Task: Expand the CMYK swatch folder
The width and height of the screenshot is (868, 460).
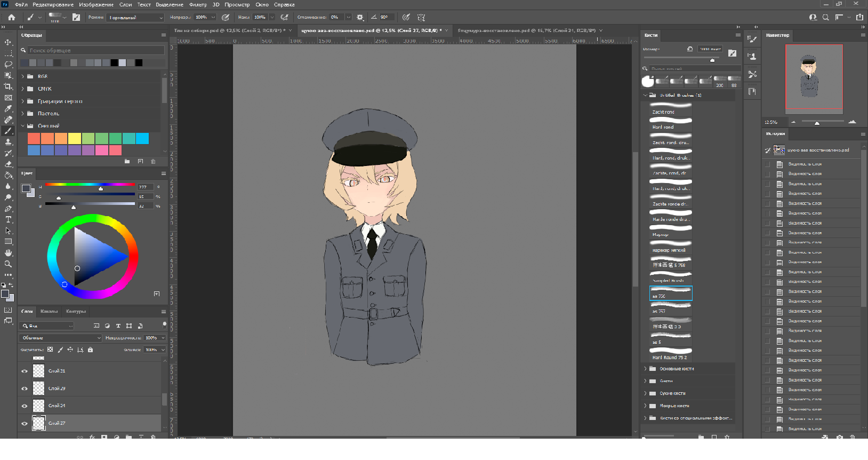Action: 23,89
